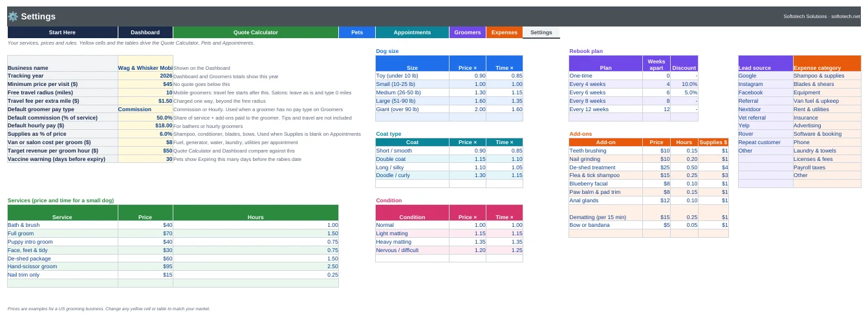Select the Payroll taxes expense category
This screenshot has height=318, width=868.
pyautogui.click(x=827, y=167)
